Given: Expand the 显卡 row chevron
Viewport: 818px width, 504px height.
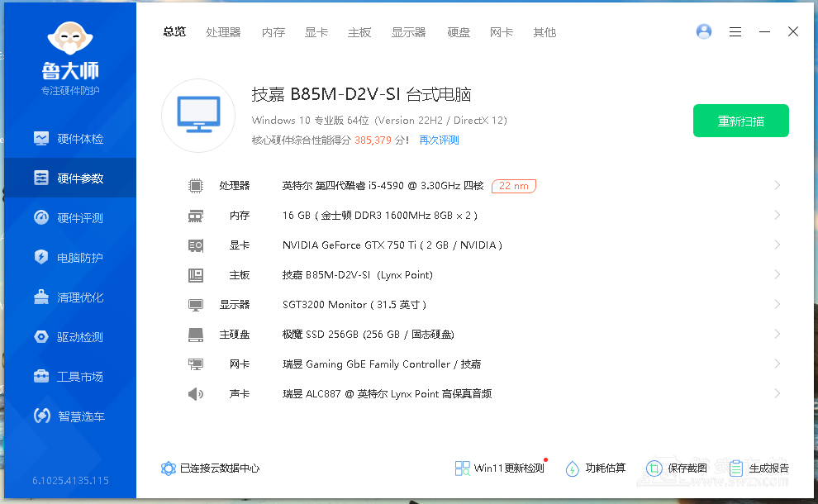Looking at the screenshot, I should pyautogui.click(x=778, y=245).
